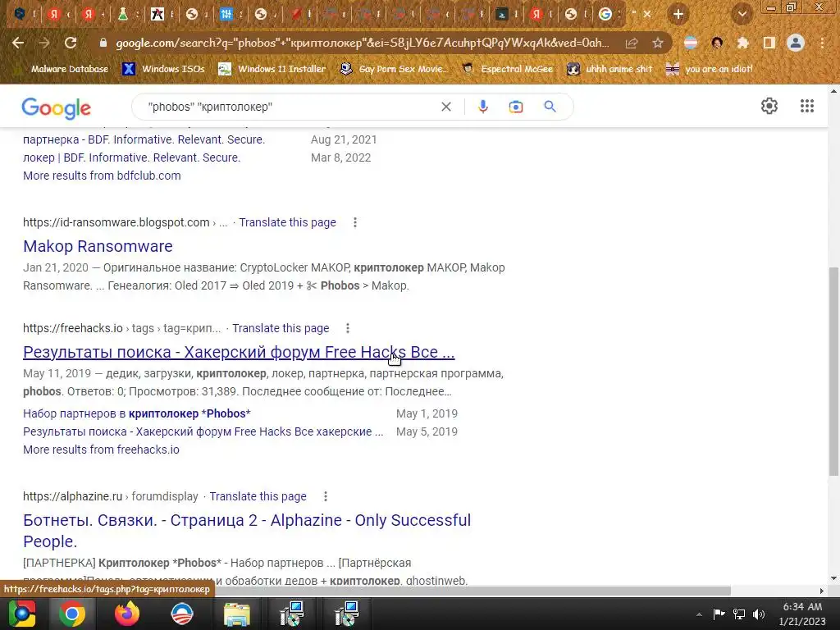Search by image with the camera icon
Image resolution: width=840 pixels, height=630 pixels.
(x=515, y=107)
